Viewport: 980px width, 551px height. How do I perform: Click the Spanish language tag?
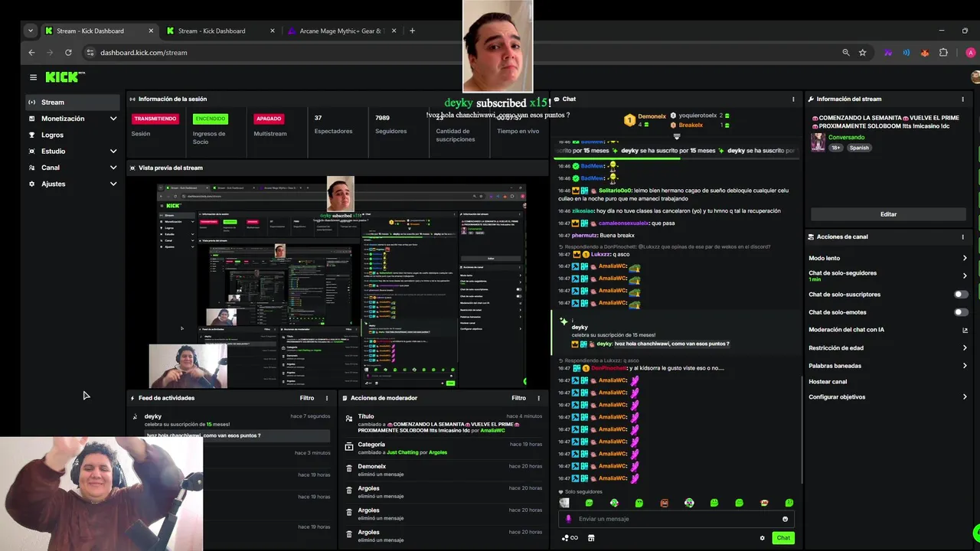(x=858, y=148)
